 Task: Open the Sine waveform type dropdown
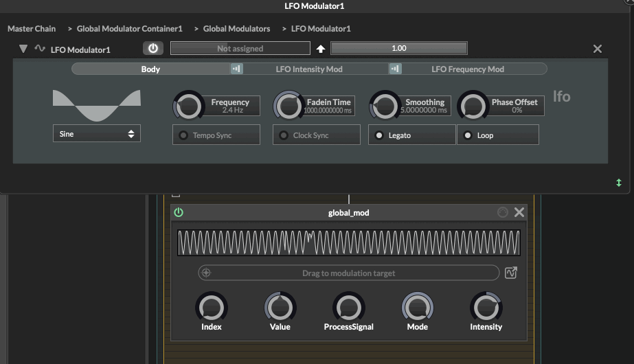click(97, 134)
